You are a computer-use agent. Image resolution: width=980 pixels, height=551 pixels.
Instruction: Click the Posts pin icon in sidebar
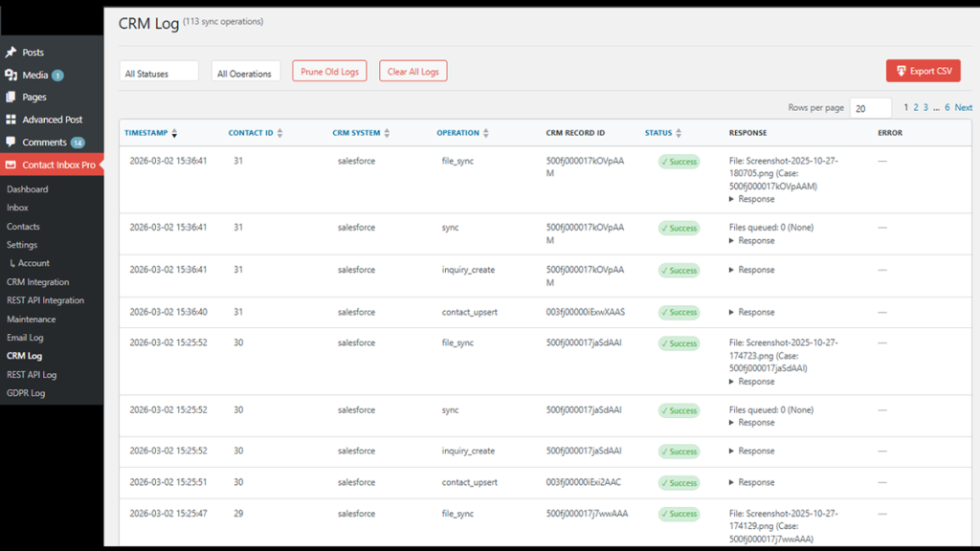[11, 53]
